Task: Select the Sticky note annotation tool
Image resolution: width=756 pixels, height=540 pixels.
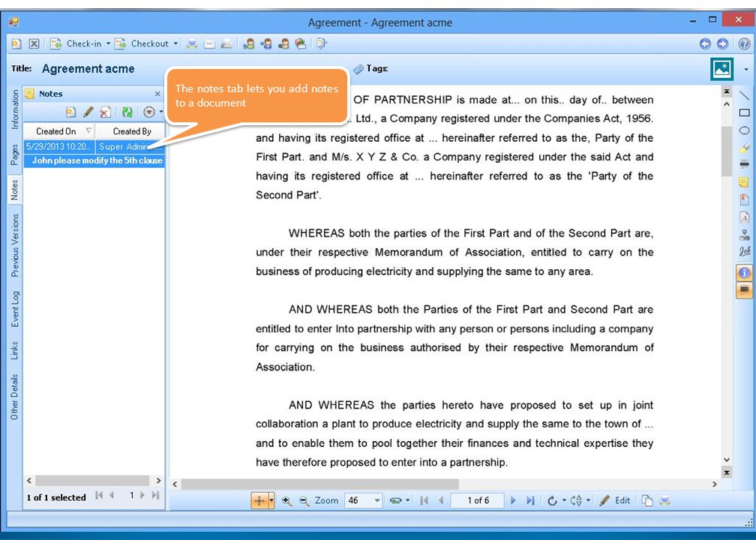Action: (x=745, y=182)
